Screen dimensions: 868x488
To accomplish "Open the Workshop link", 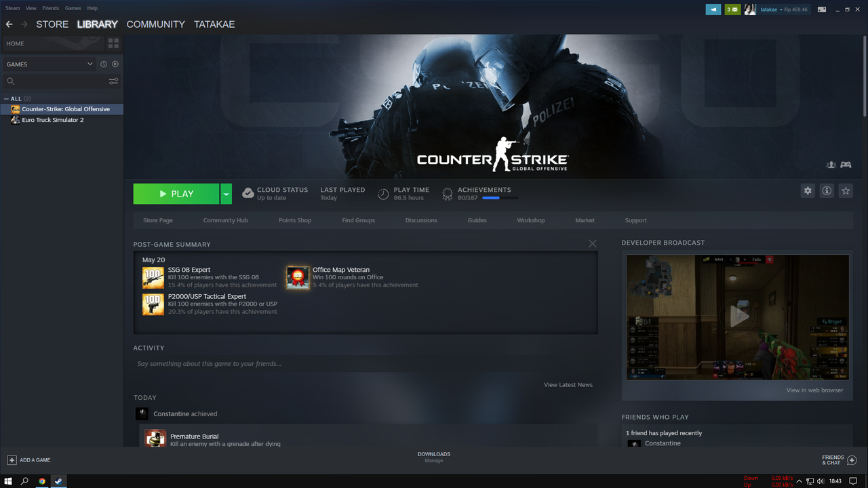I will point(531,220).
